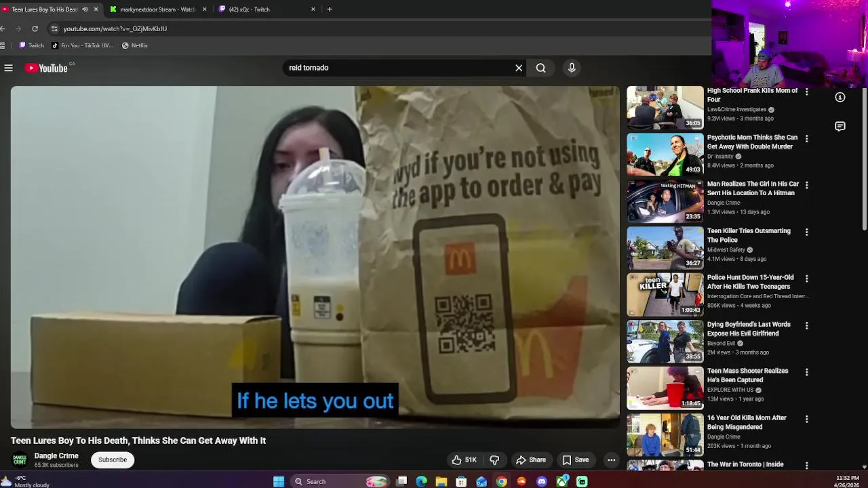Open the chat panel icon on right edge

click(840, 127)
